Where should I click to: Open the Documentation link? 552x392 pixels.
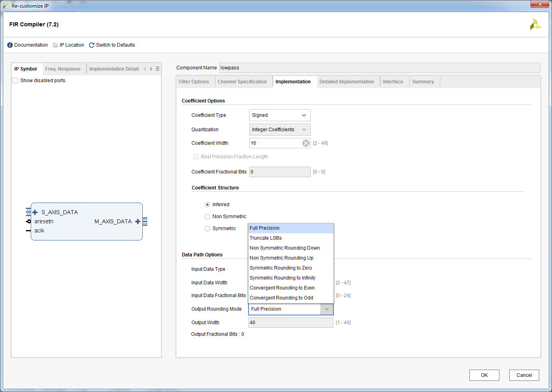click(x=31, y=45)
